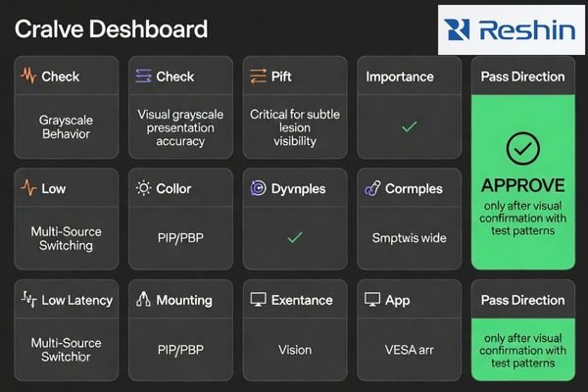The image size is (588, 392).
Task: Click the APPROVE button
Action: pyautogui.click(x=523, y=185)
